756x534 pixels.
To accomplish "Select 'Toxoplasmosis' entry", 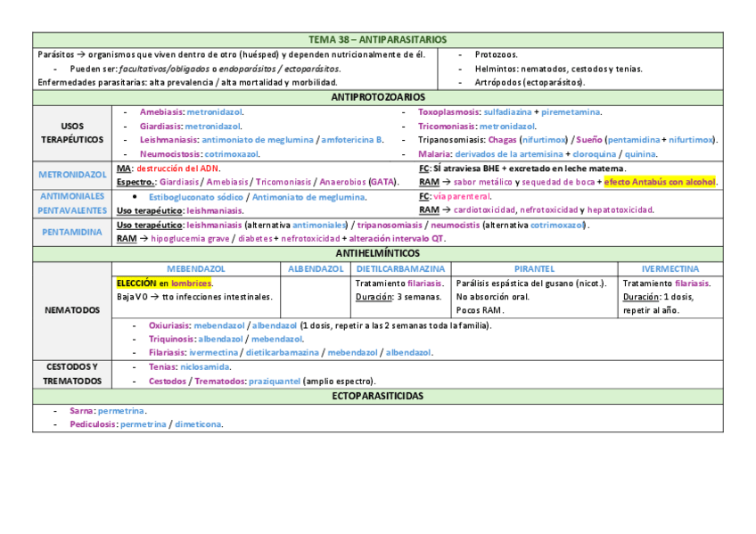I will tap(449, 112).
